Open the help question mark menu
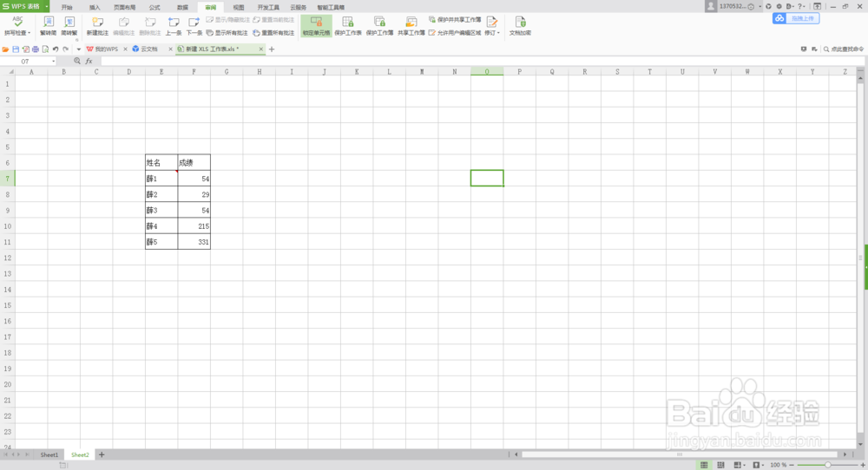868x470 pixels. coord(800,6)
